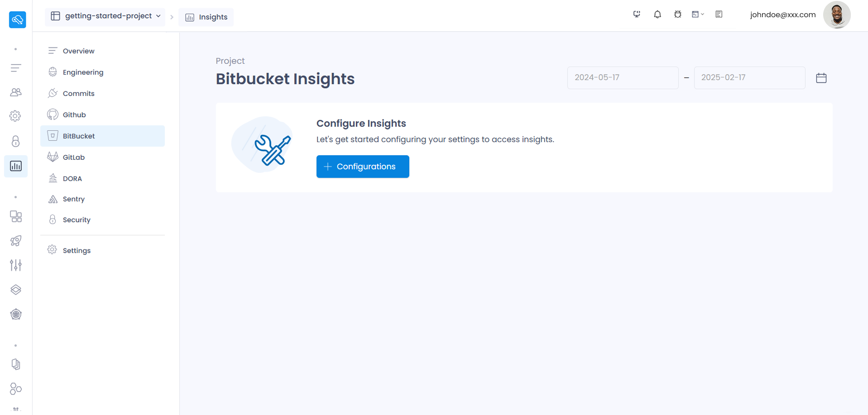This screenshot has width=868, height=415.
Task: Click the start date field 2024-05-17
Action: point(623,78)
